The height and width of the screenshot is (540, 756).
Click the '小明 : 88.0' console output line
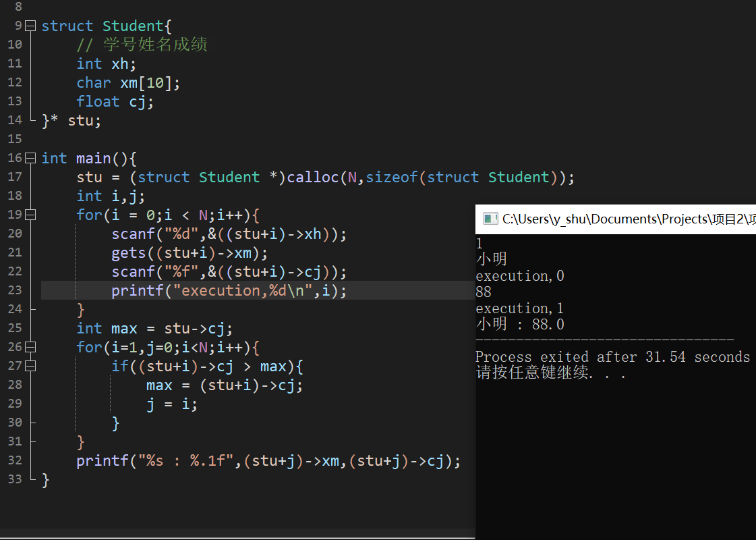(519, 325)
